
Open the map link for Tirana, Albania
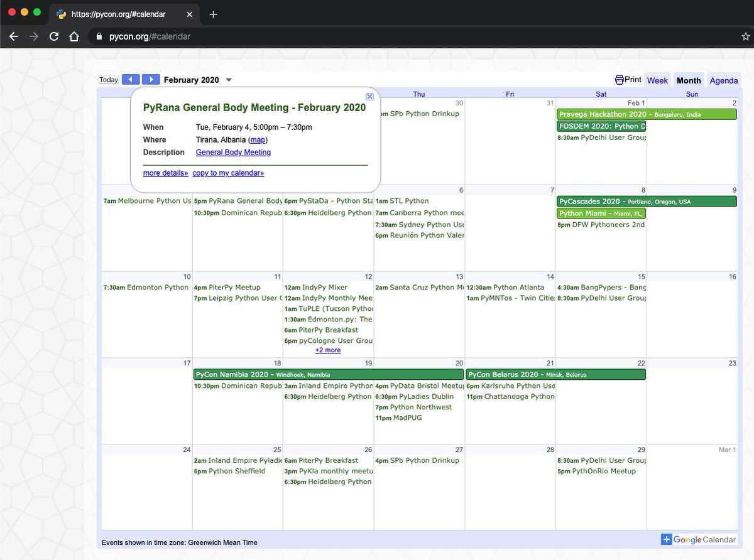[x=257, y=139]
